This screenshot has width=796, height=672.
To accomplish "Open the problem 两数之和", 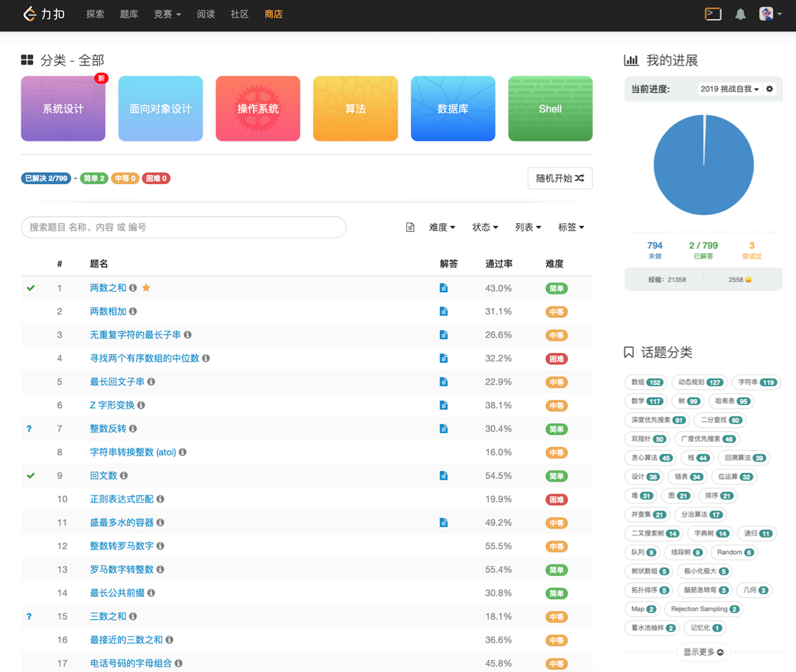I will (x=108, y=288).
